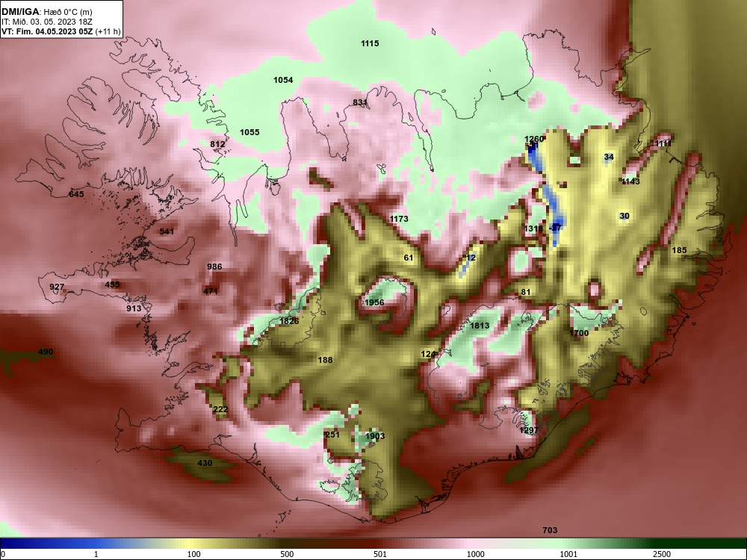Click the map value '455'
The image size is (747, 560).
[113, 284]
